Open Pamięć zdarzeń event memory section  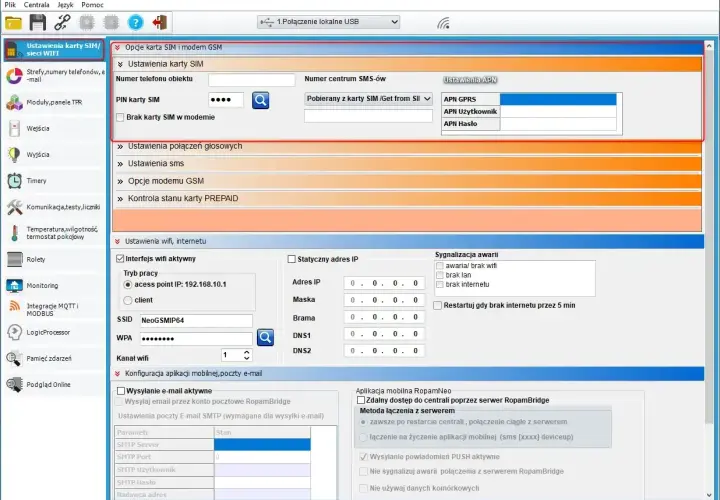click(54, 359)
